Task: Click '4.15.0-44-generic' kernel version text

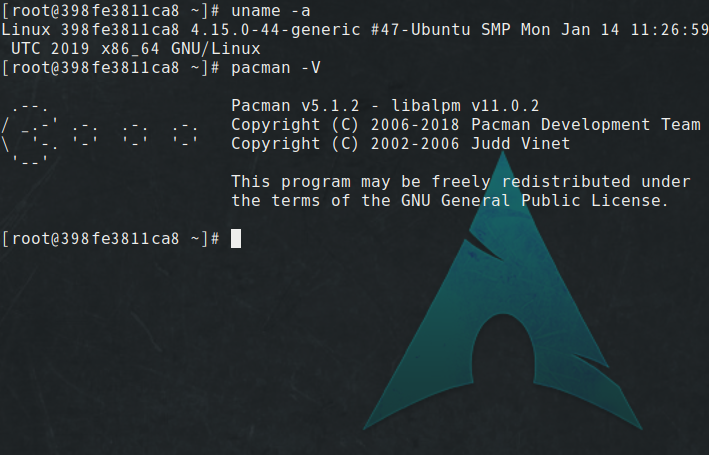Action: (275, 30)
